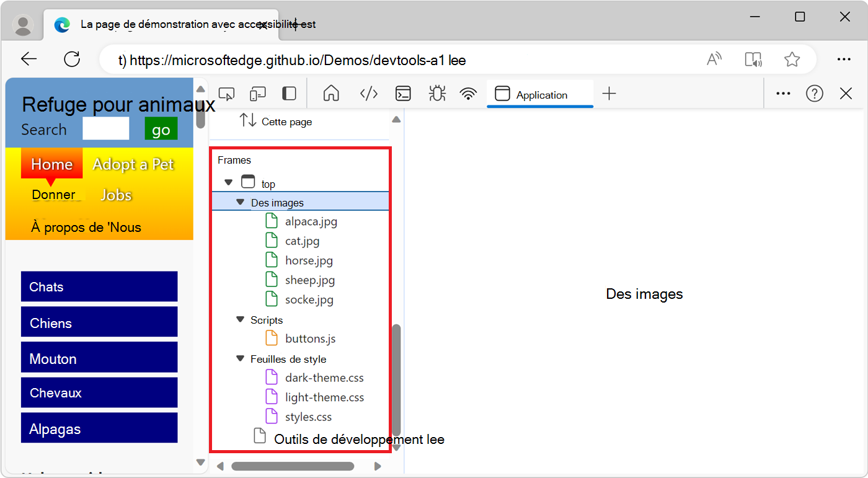This screenshot has height=478, width=868.
Task: Open the Console panel
Action: pos(403,93)
